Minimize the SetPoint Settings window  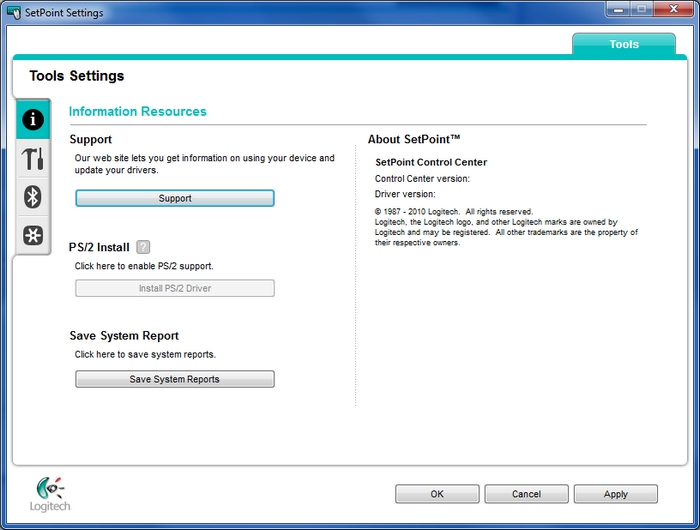619,9
